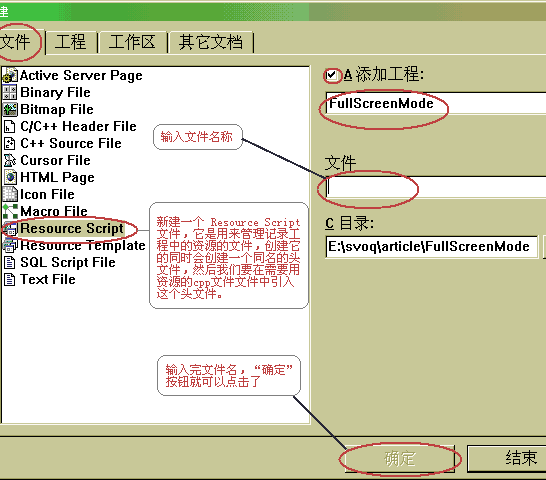The width and height of the screenshot is (546, 480).
Task: Select the Active Server Page icon
Action: tap(10, 75)
